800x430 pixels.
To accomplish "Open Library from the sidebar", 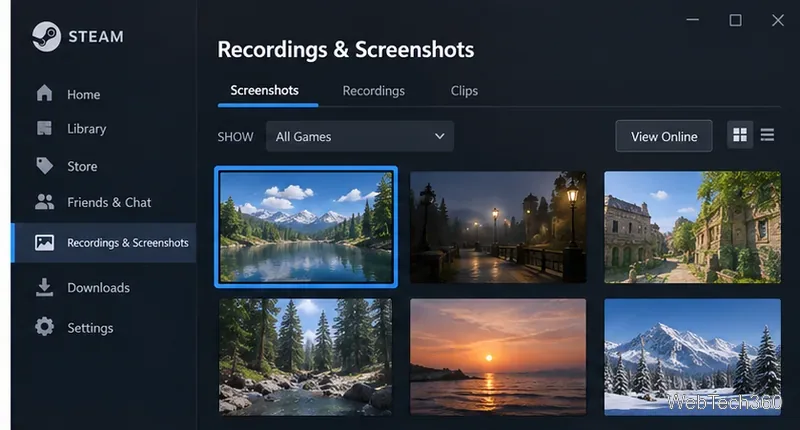I will click(x=87, y=129).
